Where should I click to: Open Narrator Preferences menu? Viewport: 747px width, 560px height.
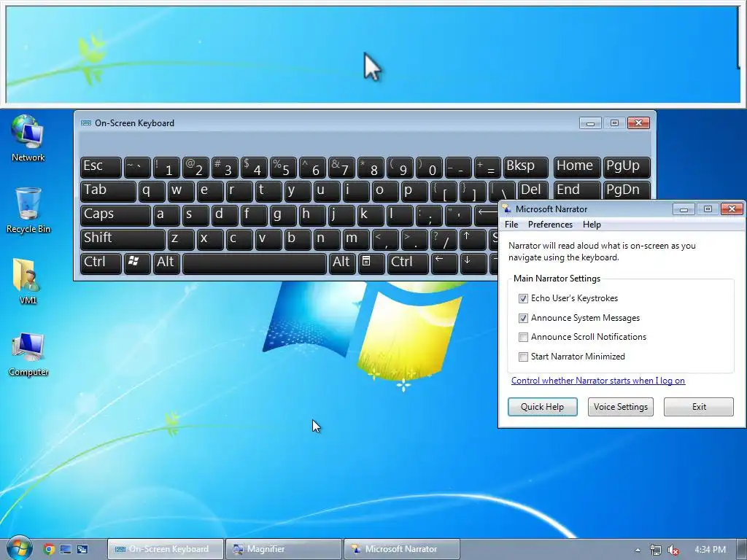[x=550, y=225]
